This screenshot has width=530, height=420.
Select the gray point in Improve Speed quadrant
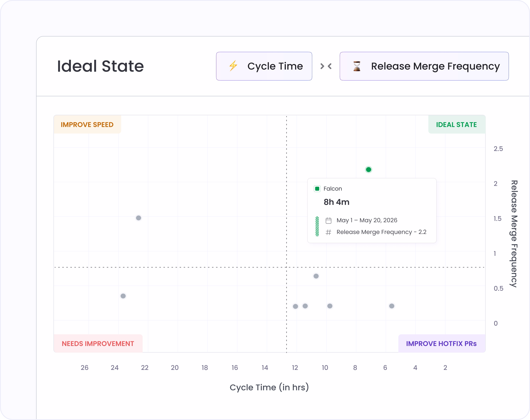pyautogui.click(x=138, y=218)
